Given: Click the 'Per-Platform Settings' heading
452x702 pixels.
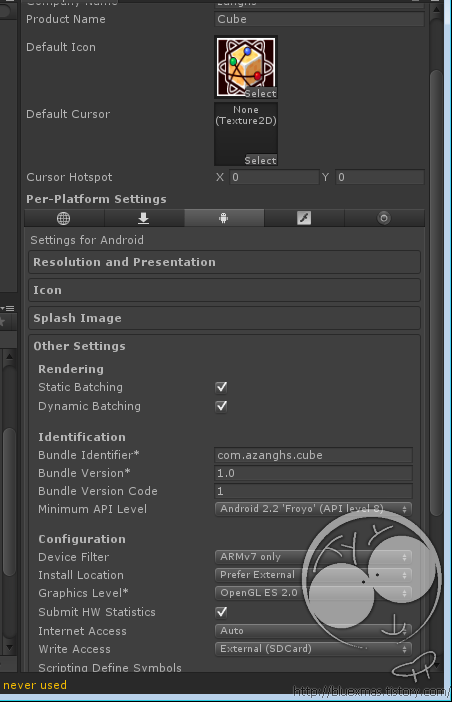Looking at the screenshot, I should (x=96, y=199).
